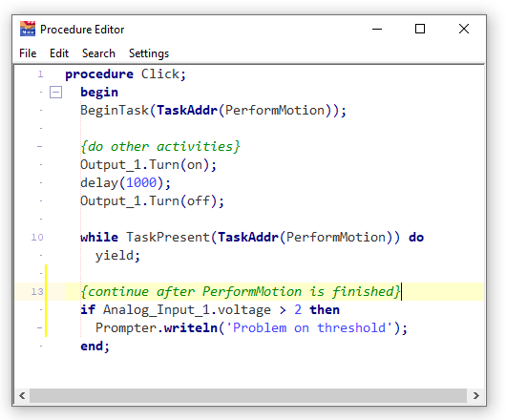Click the Procedure Editor app icon
The width and height of the screenshot is (506, 420).
pyautogui.click(x=28, y=29)
